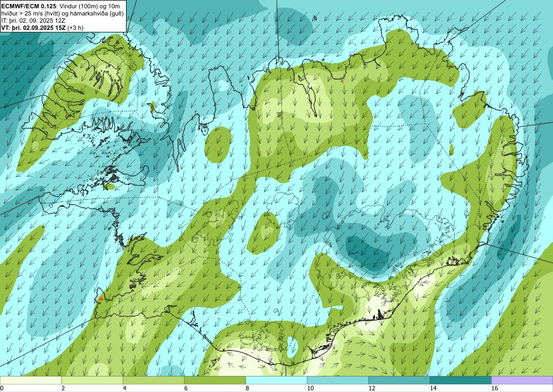The width and height of the screenshot is (553, 392).
Task: Click the legend value label "12"
Action: pyautogui.click(x=372, y=388)
